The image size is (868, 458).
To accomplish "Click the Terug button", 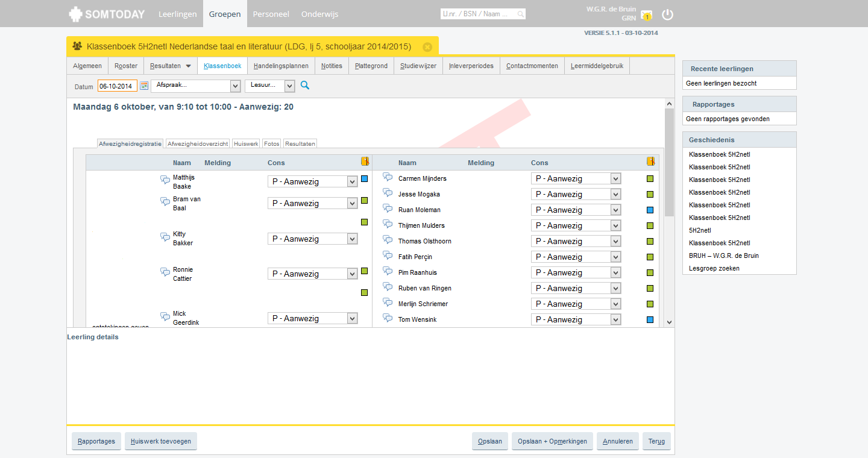I will coord(656,441).
